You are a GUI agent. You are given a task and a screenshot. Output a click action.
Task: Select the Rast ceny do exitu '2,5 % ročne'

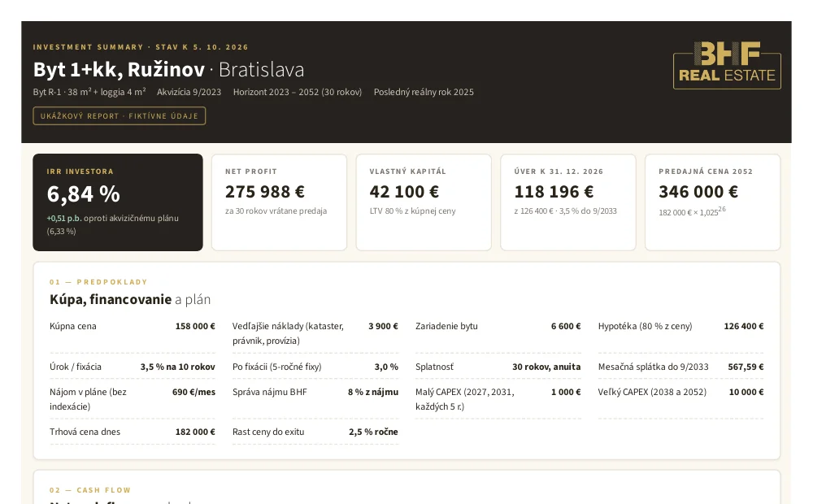[x=373, y=432]
